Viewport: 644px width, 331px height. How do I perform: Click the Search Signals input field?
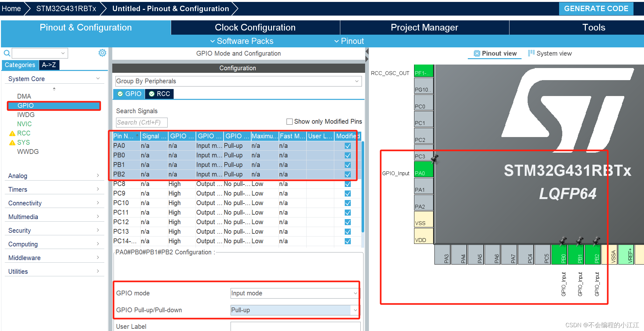click(x=142, y=122)
